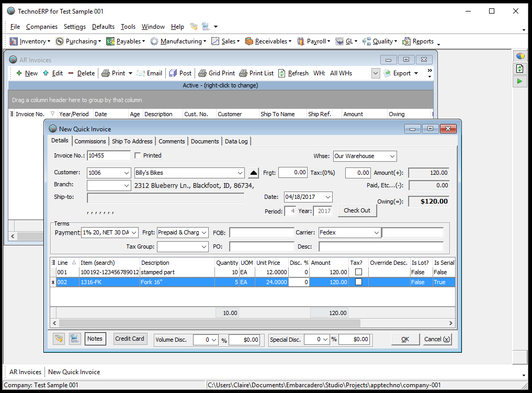Click the Email toolbar icon
Image resolution: width=532 pixels, height=393 pixels.
click(x=141, y=73)
